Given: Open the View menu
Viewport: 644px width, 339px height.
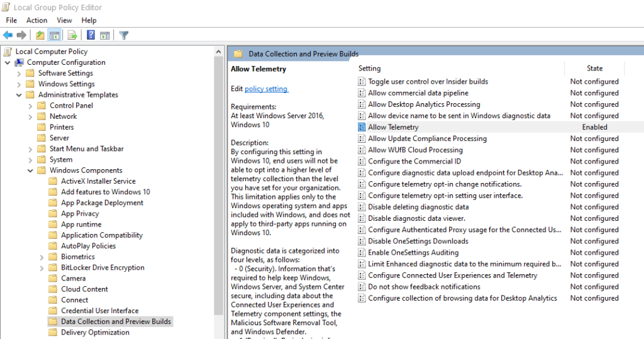Looking at the screenshot, I should tap(64, 20).
